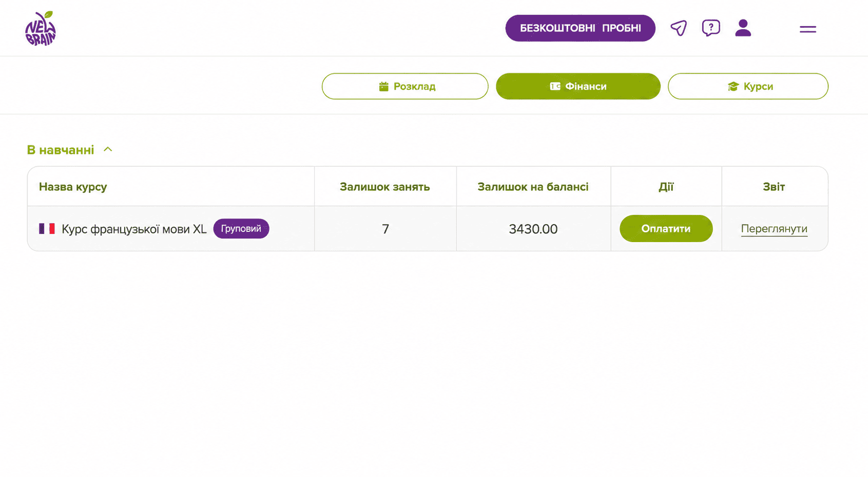Open the Telegram paper plane icon
This screenshot has width=868, height=477.
[x=679, y=28]
